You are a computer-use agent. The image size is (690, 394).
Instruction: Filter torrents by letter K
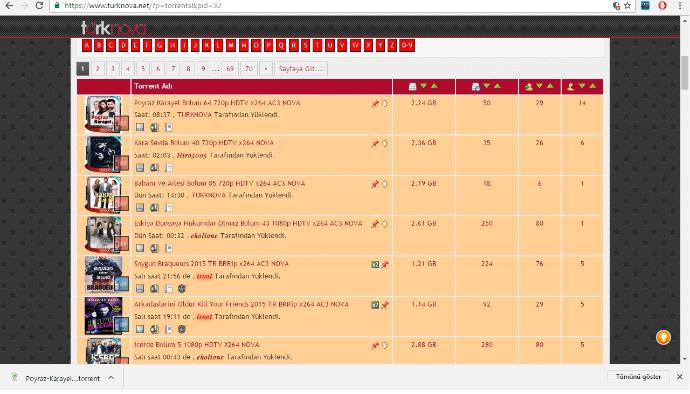coord(206,45)
